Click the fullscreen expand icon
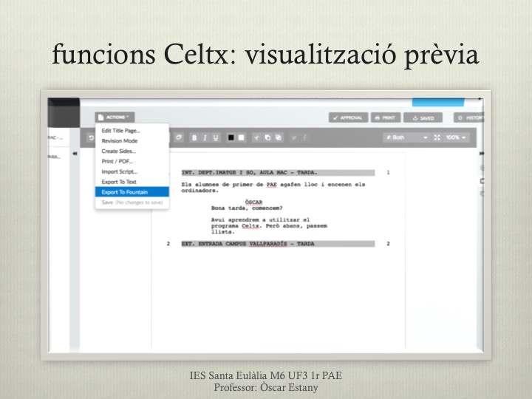 [x=435, y=137]
